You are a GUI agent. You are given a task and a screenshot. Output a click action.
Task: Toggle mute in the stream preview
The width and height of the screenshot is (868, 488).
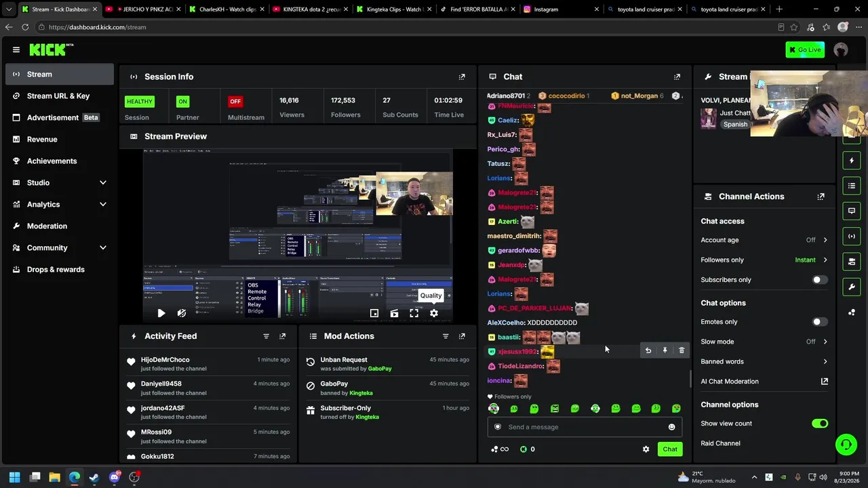coord(182,313)
